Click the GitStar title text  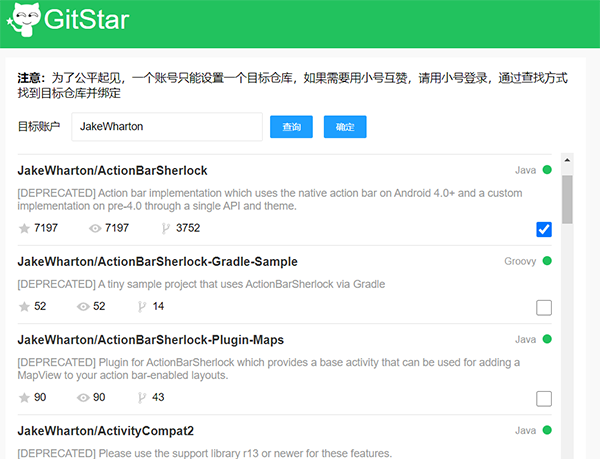pyautogui.click(x=86, y=20)
